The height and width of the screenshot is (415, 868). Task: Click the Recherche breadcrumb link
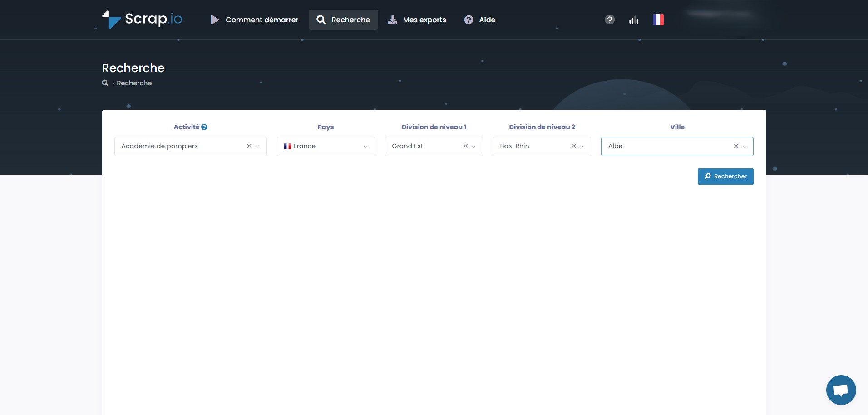tap(134, 83)
